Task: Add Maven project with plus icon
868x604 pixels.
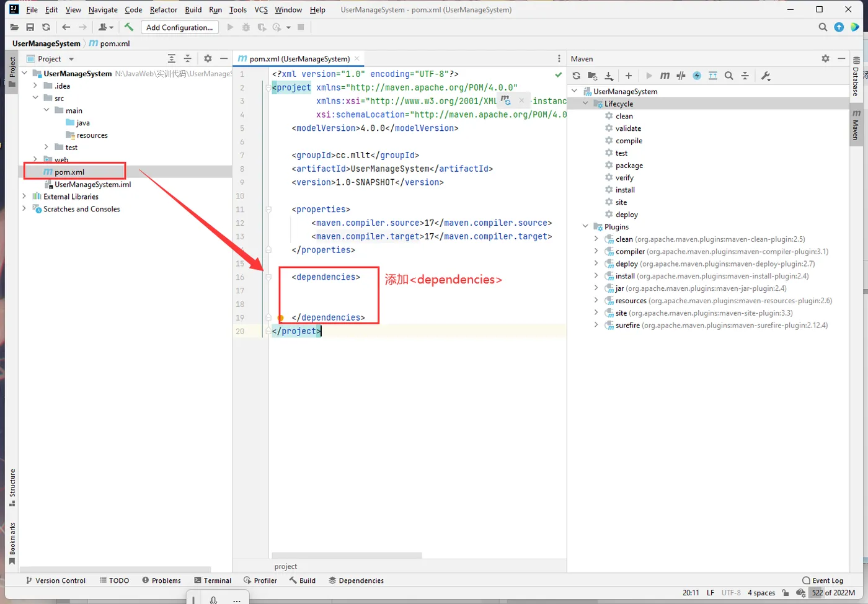Action: 629,76
